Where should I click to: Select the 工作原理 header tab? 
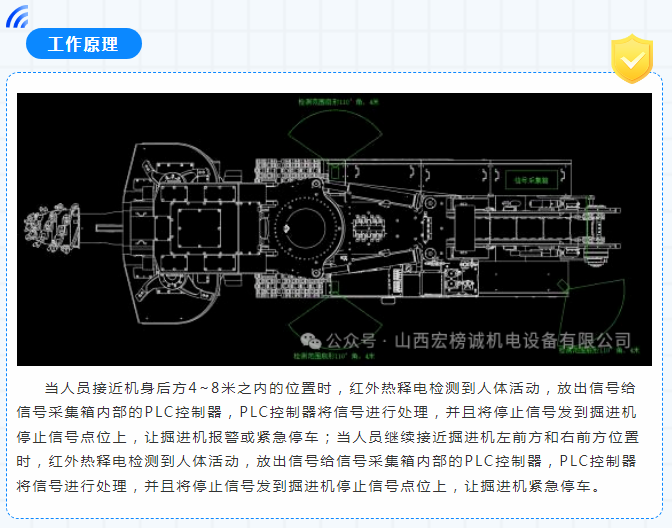[84, 44]
